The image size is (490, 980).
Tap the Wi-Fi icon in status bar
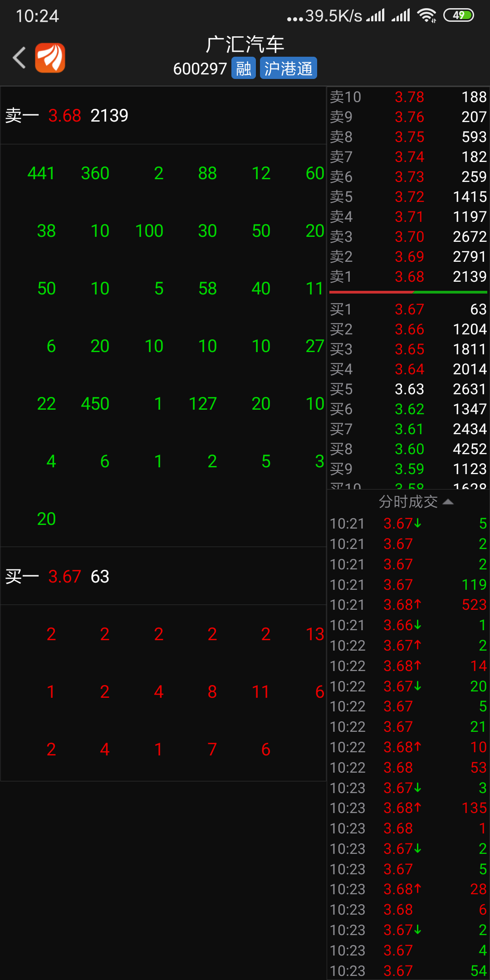click(x=427, y=15)
